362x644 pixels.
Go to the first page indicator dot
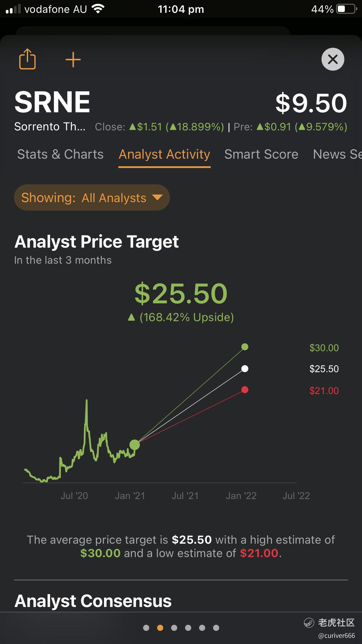[146, 628]
